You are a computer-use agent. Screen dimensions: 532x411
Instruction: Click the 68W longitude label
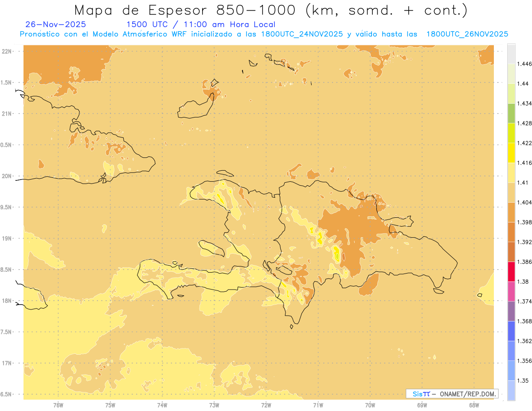[474, 405]
